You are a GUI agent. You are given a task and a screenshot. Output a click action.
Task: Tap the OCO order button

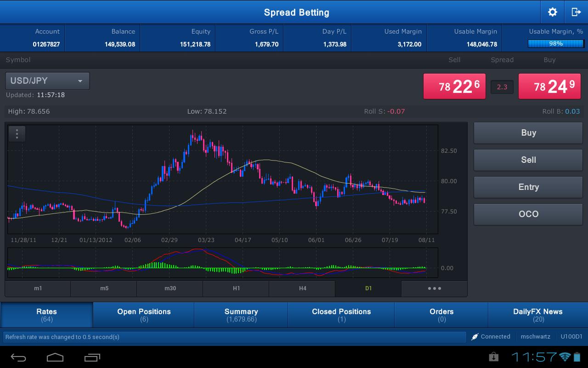click(528, 214)
